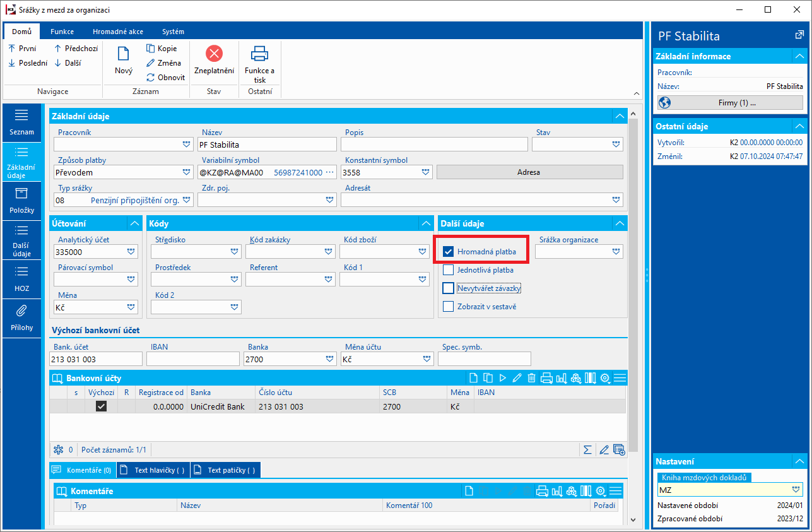
Task: Open Položky in the left sidebar
Action: 22,201
